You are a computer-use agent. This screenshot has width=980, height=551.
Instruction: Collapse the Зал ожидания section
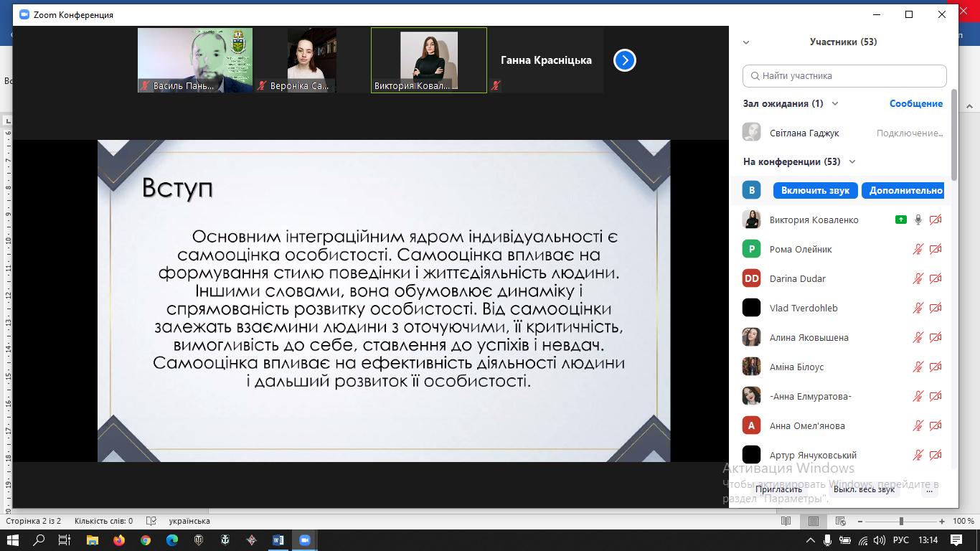[x=835, y=104]
